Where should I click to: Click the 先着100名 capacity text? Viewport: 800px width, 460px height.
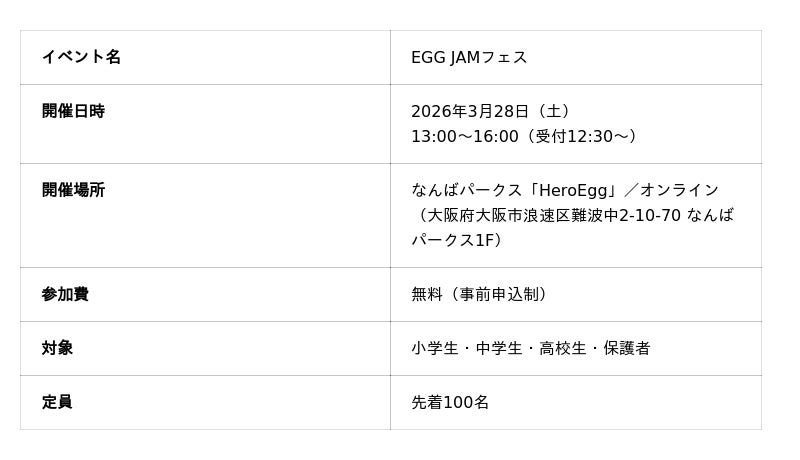point(450,402)
